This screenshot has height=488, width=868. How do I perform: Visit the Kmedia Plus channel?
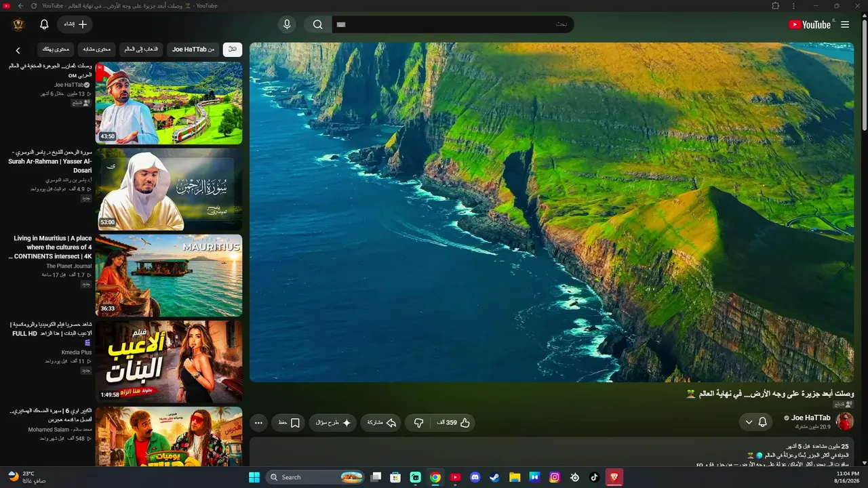[77, 352]
